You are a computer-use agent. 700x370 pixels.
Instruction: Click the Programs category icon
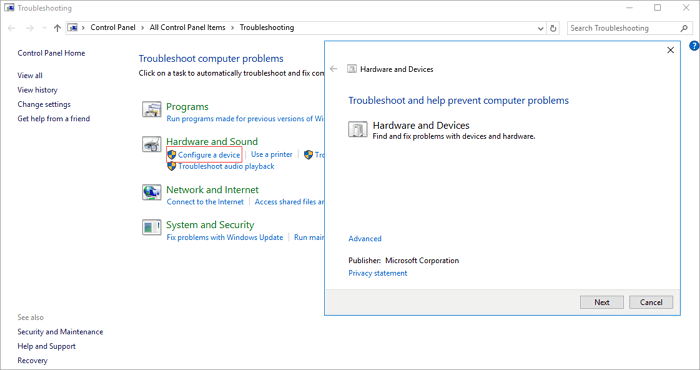[151, 109]
